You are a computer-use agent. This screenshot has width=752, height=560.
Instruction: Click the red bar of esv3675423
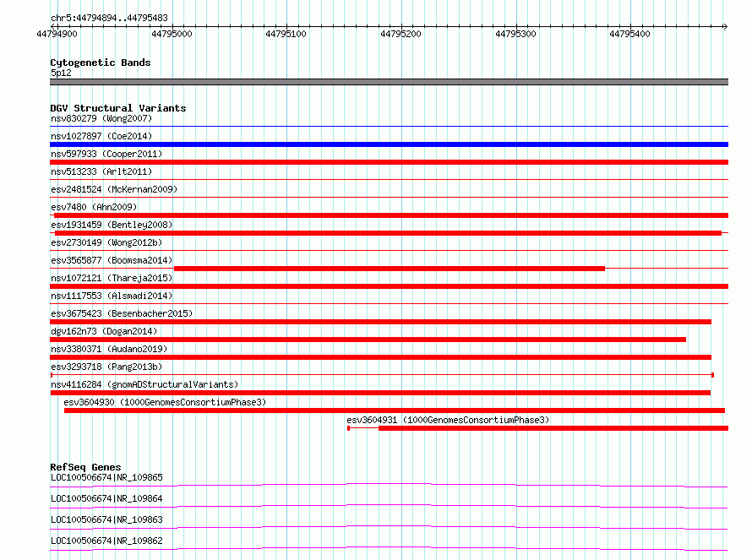381,322
